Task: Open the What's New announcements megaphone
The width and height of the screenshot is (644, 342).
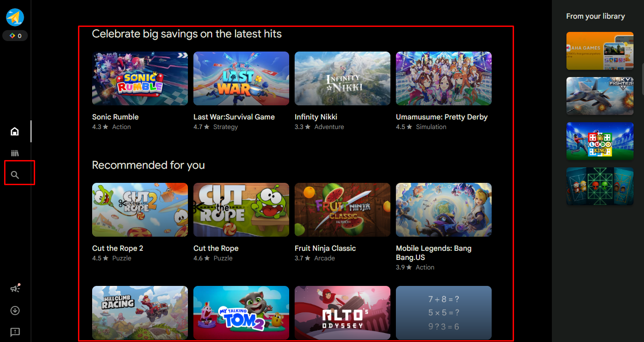Action: [x=15, y=288]
